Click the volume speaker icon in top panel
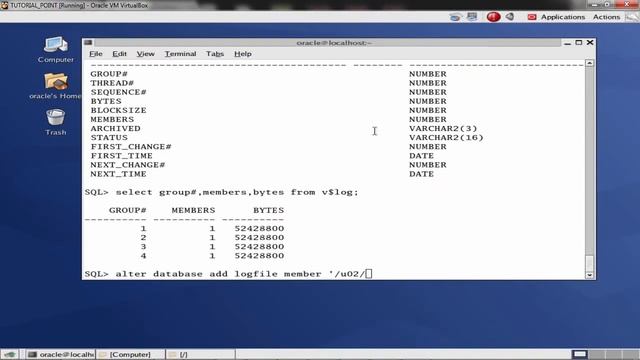The height and width of the screenshot is (360, 640). coord(510,17)
